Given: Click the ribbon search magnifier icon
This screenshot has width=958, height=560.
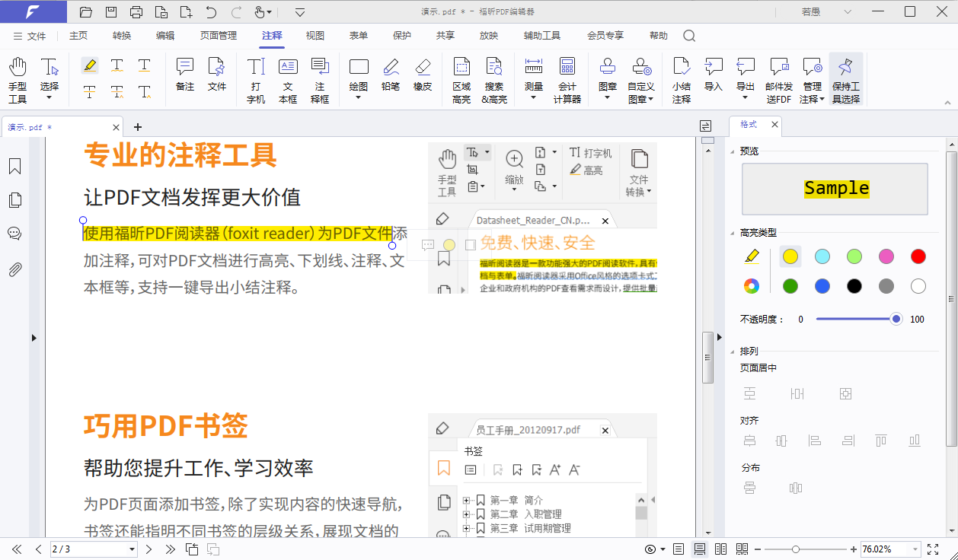Looking at the screenshot, I should (x=689, y=36).
